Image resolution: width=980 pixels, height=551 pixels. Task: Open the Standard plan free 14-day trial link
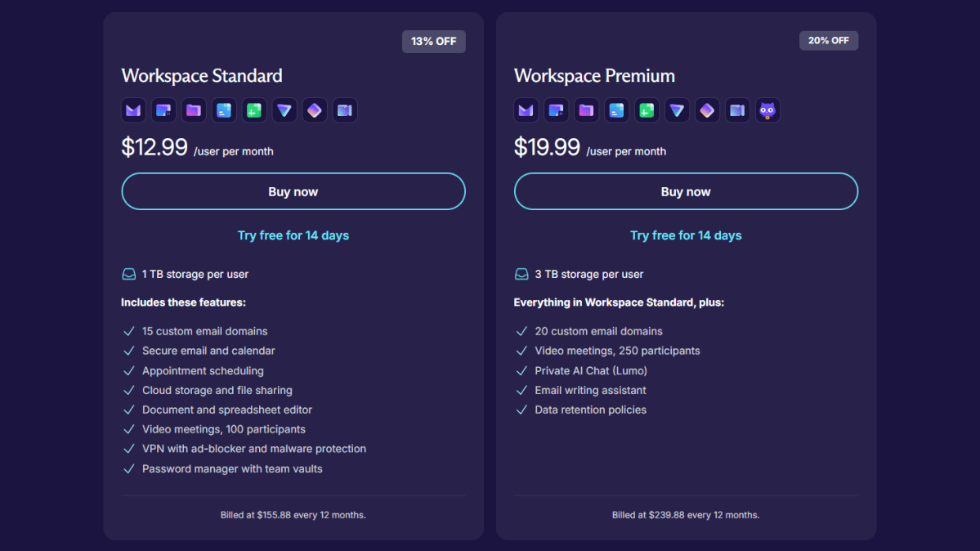pyautogui.click(x=293, y=235)
